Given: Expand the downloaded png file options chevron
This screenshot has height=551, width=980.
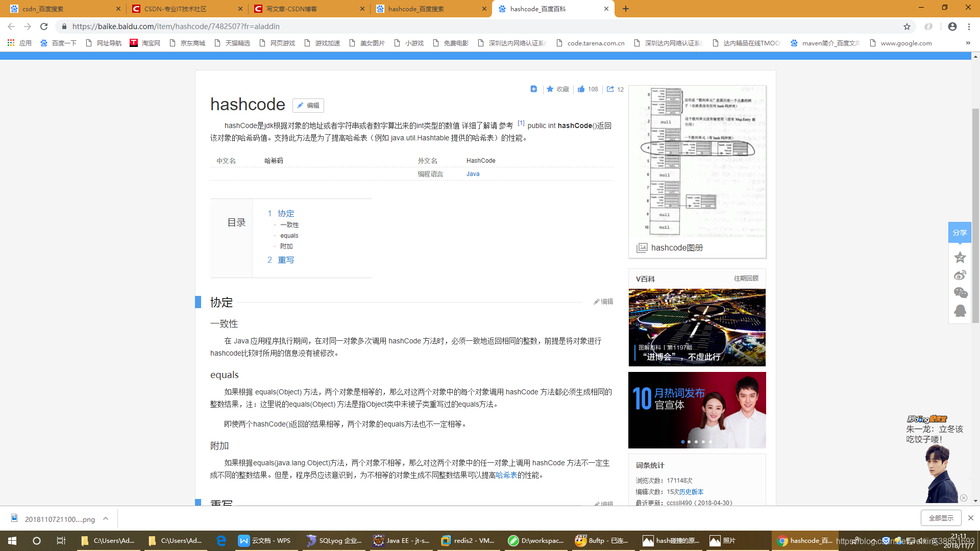Looking at the screenshot, I should coord(106,519).
